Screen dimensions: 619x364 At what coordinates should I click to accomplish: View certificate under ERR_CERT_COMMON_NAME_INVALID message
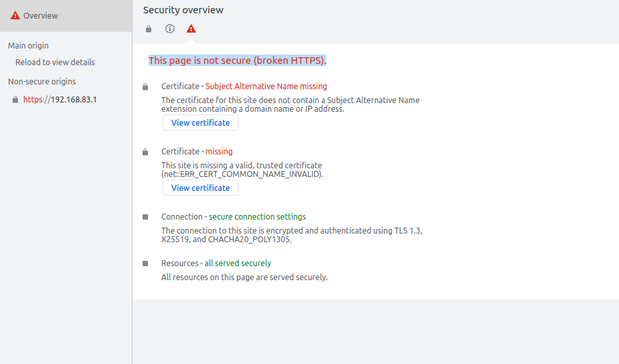pyautogui.click(x=201, y=188)
